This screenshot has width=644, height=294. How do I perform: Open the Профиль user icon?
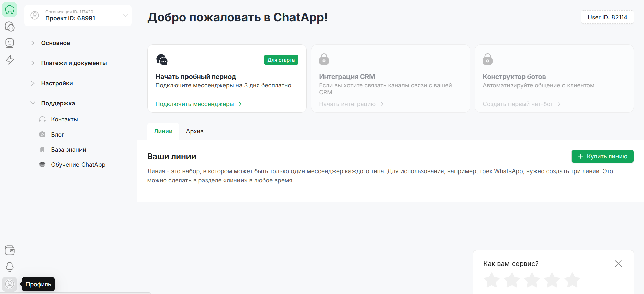[10, 284]
